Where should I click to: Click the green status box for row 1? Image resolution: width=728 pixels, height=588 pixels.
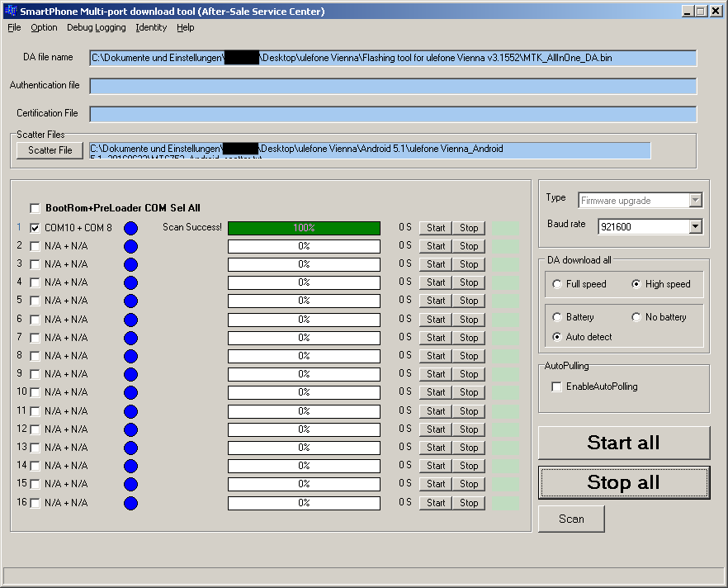click(504, 228)
